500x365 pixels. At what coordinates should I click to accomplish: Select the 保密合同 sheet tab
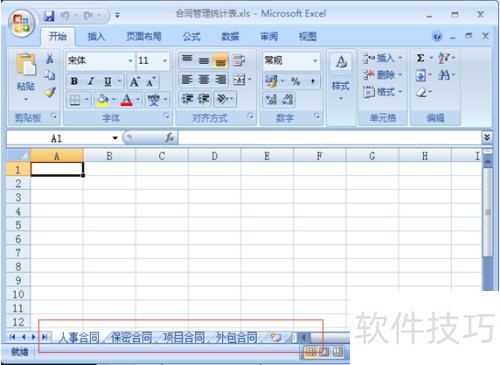(x=131, y=338)
